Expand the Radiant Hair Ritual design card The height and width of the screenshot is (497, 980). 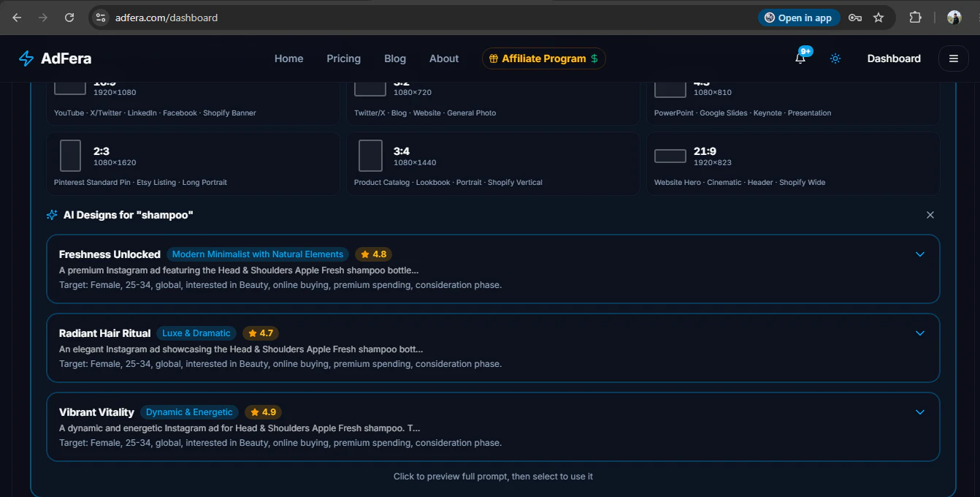click(920, 333)
